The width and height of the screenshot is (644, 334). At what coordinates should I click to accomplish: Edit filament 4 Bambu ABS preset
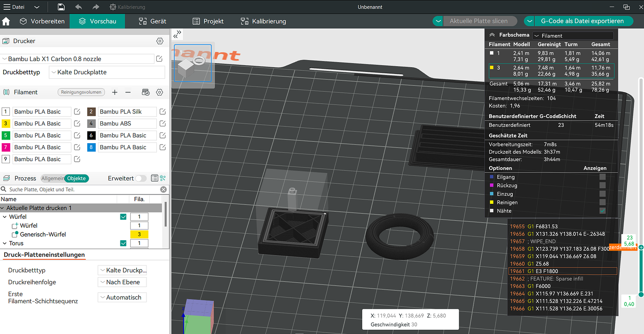(x=163, y=124)
